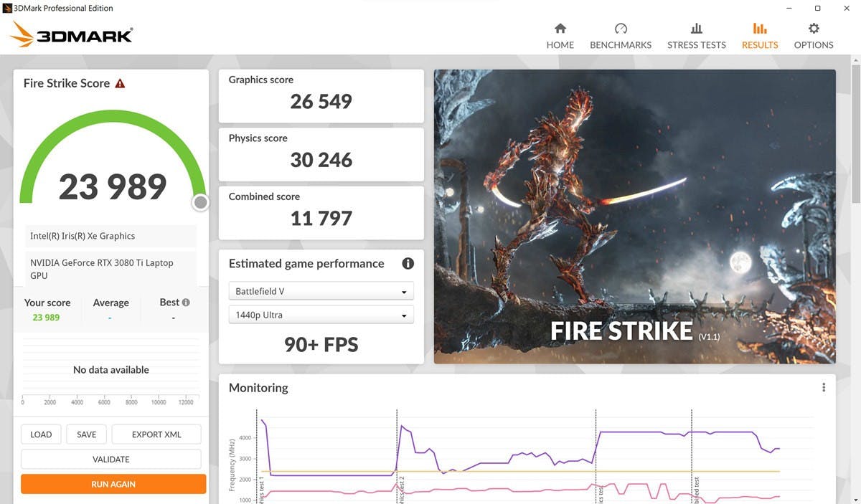Expand the Battlefield V game dropdown
This screenshot has width=861, height=504.
pos(321,292)
